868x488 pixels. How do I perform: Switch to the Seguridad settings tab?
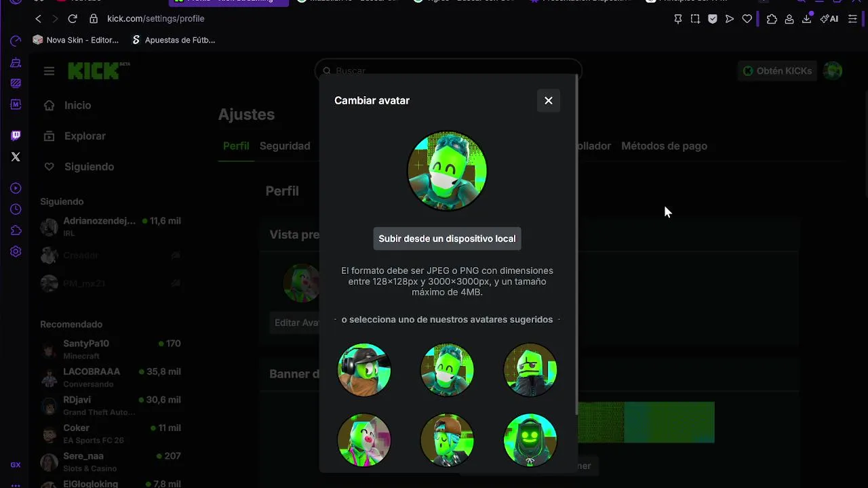pos(285,146)
